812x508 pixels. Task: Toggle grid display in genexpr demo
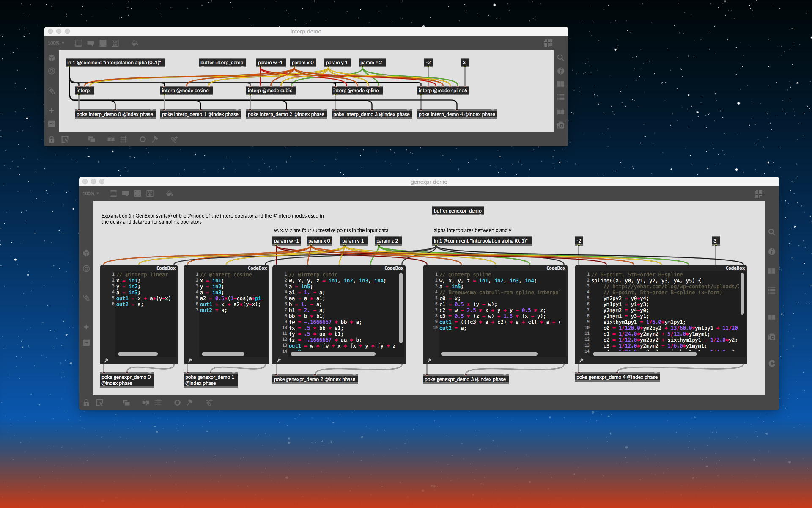tap(158, 403)
